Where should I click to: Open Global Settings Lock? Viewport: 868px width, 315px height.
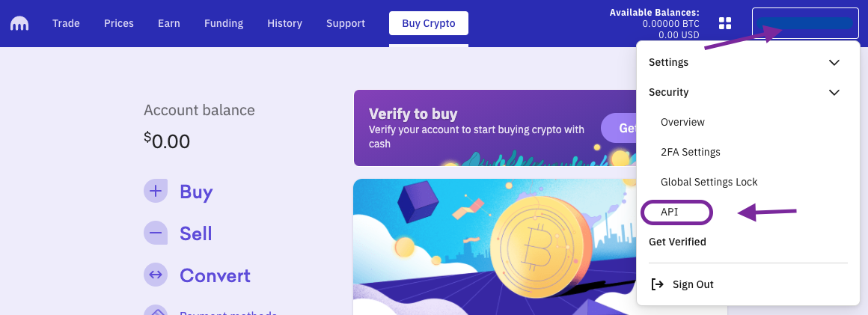(x=709, y=182)
